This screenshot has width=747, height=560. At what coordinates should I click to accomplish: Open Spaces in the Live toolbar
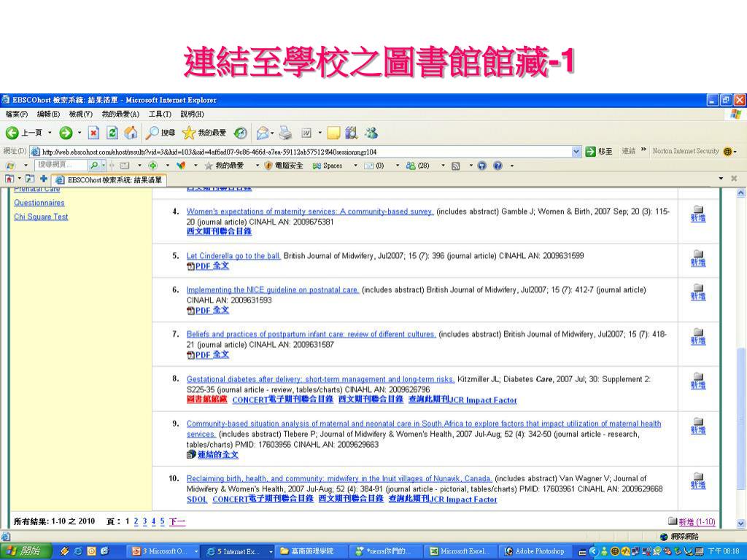328,166
